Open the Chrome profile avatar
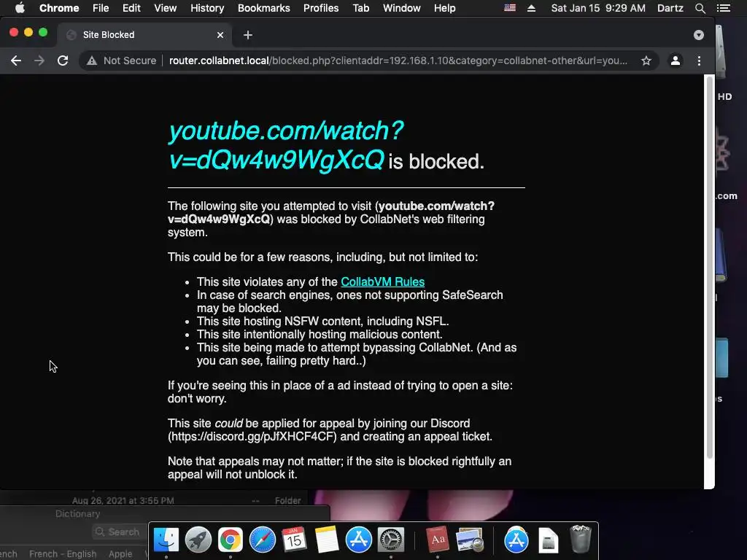 point(675,61)
